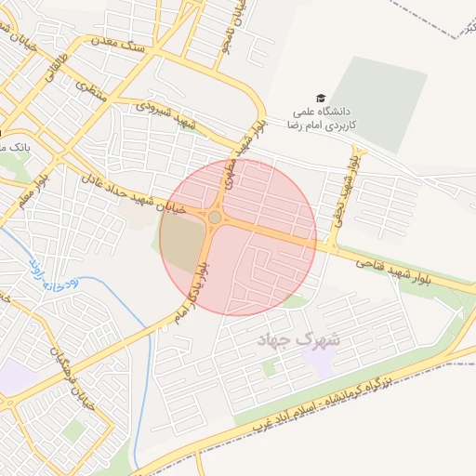Click the خیابان شهید حداد عادل label
The width and height of the screenshot is (476, 476).
point(133,194)
